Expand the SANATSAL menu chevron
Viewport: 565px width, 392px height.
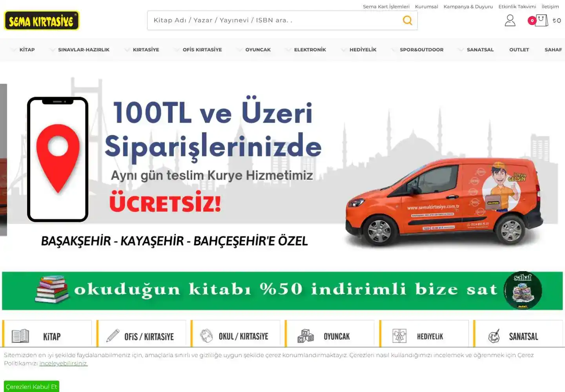tap(461, 50)
